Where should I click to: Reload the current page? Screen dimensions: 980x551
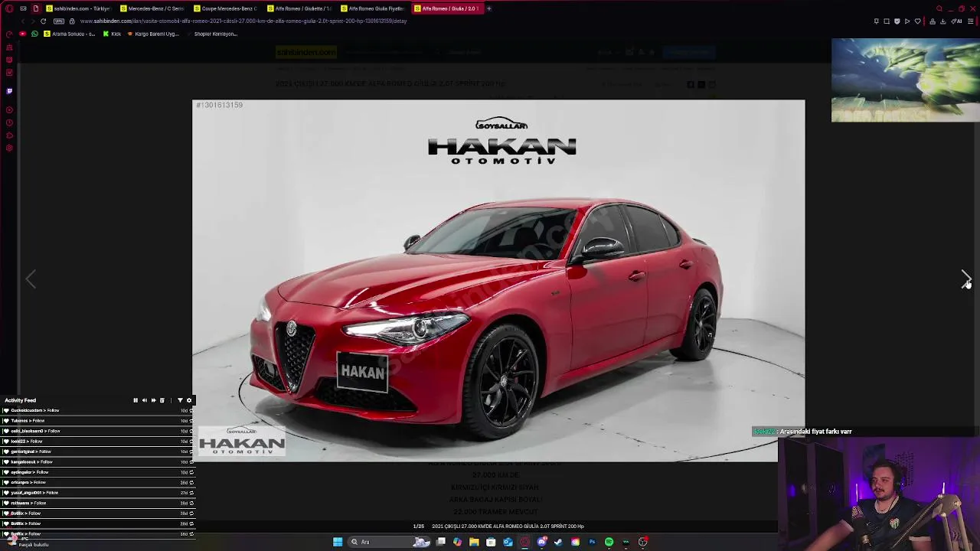43,21
